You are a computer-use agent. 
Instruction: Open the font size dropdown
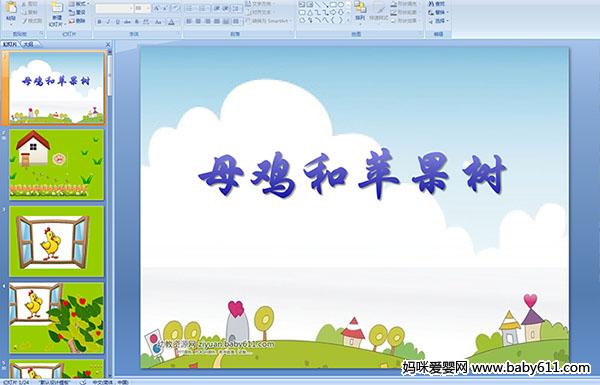tap(142, 8)
